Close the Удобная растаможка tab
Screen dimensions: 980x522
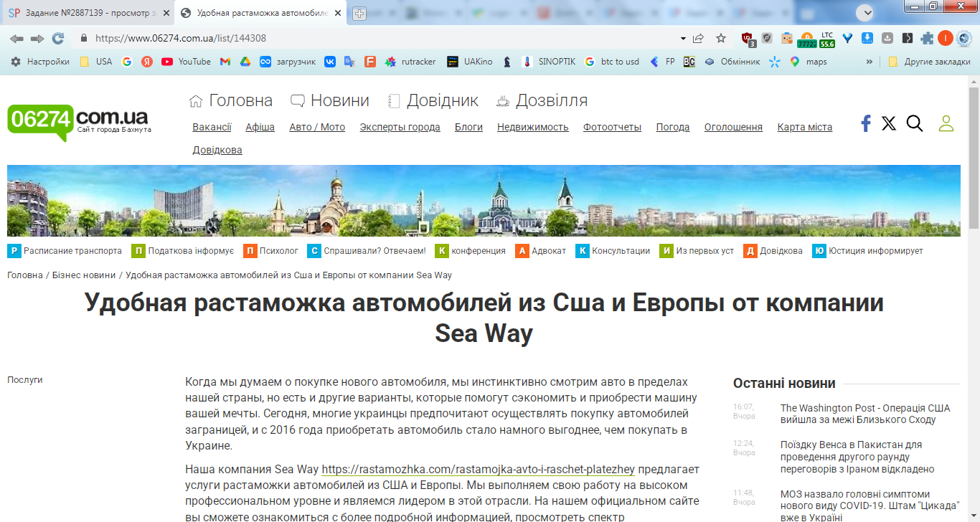click(x=338, y=13)
